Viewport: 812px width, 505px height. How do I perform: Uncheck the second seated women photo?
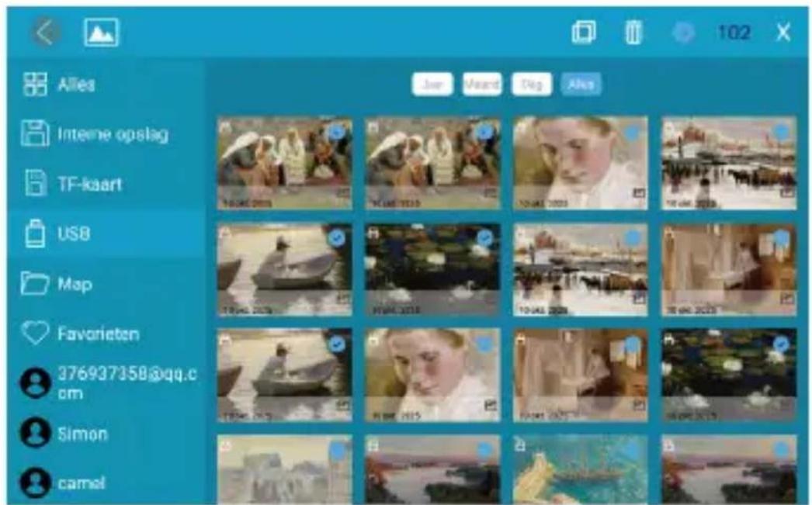click(484, 133)
